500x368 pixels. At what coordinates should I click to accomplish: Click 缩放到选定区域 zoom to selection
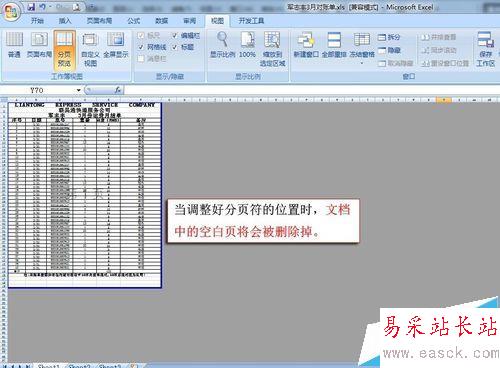273,49
